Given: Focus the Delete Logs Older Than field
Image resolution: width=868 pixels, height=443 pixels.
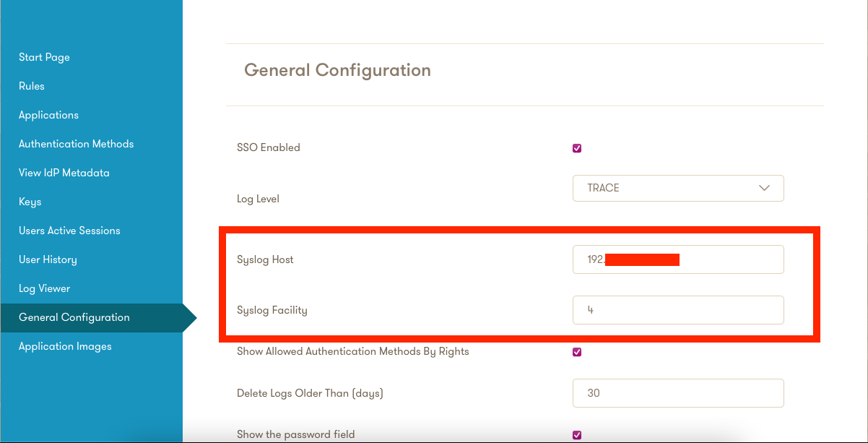Looking at the screenshot, I should tap(677, 393).
